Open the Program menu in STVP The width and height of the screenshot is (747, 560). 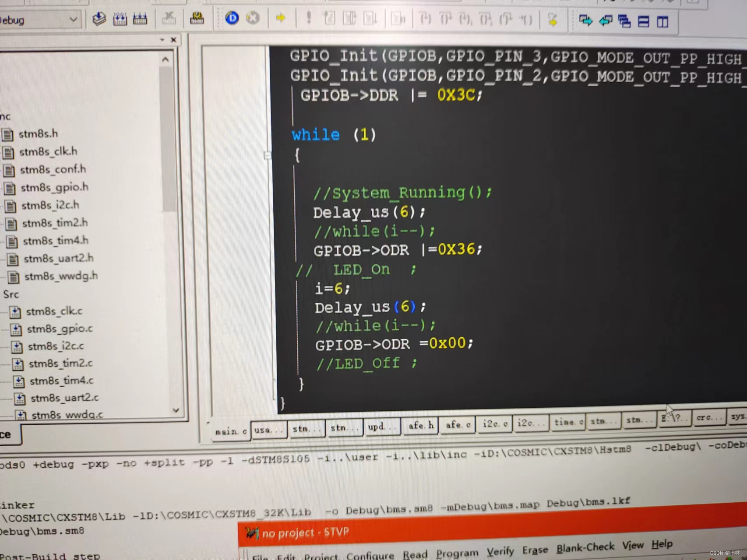point(457,553)
